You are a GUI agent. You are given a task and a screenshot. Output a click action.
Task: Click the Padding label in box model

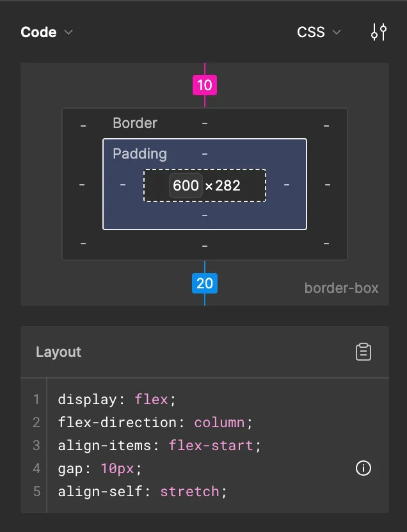140,154
